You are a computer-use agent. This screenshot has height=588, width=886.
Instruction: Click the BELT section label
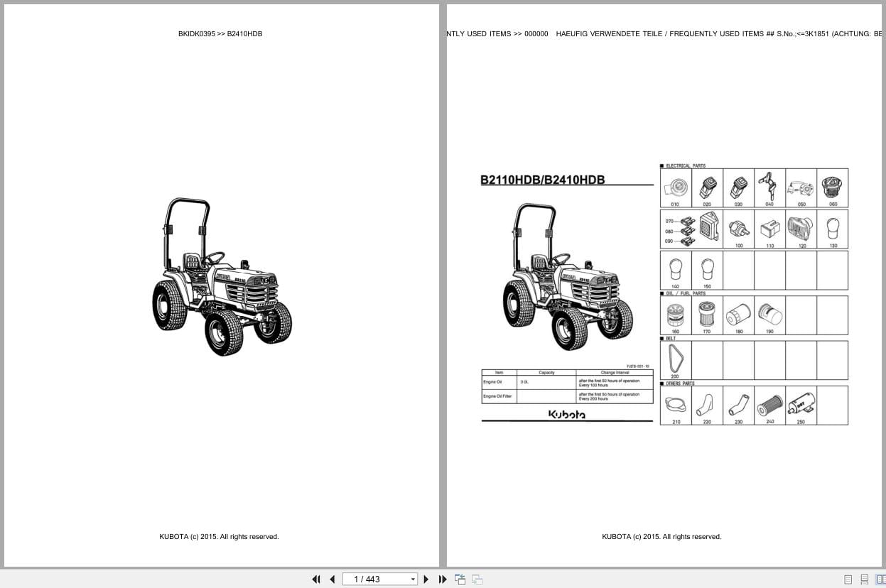point(671,339)
